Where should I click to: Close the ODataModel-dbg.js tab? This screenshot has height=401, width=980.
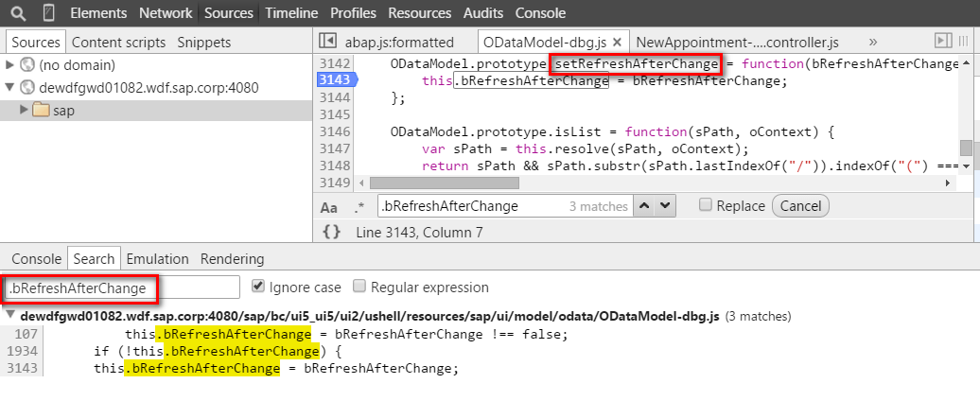click(x=617, y=43)
